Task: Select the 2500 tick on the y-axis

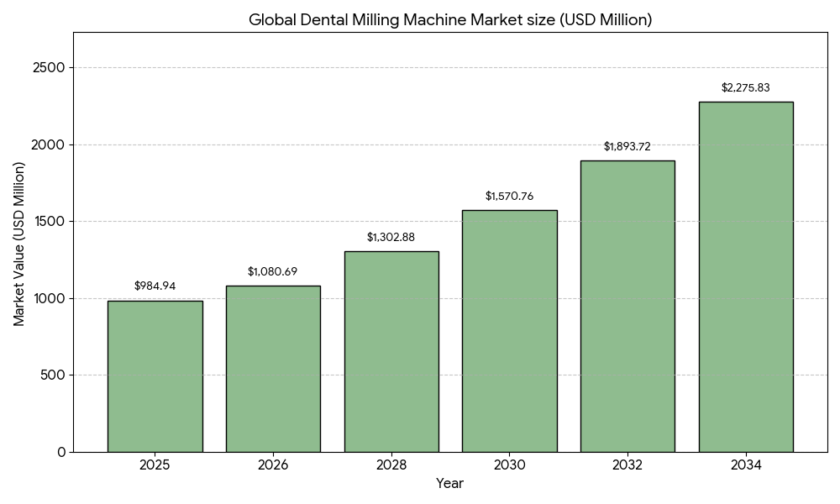Action: (49, 68)
